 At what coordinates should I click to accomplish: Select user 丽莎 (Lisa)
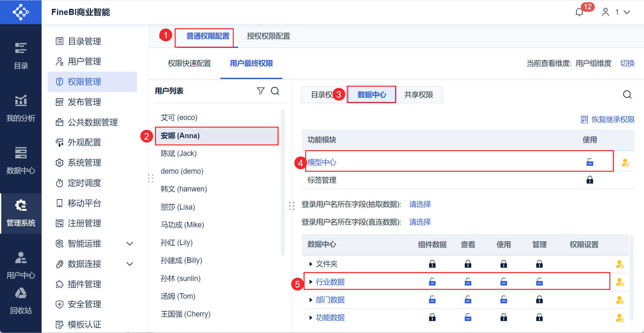tap(217, 207)
